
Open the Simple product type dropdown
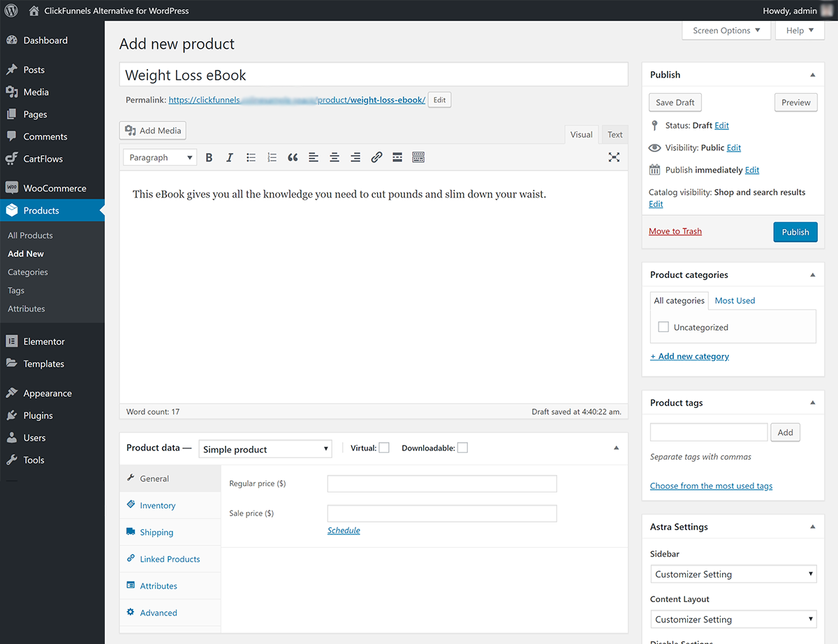265,449
